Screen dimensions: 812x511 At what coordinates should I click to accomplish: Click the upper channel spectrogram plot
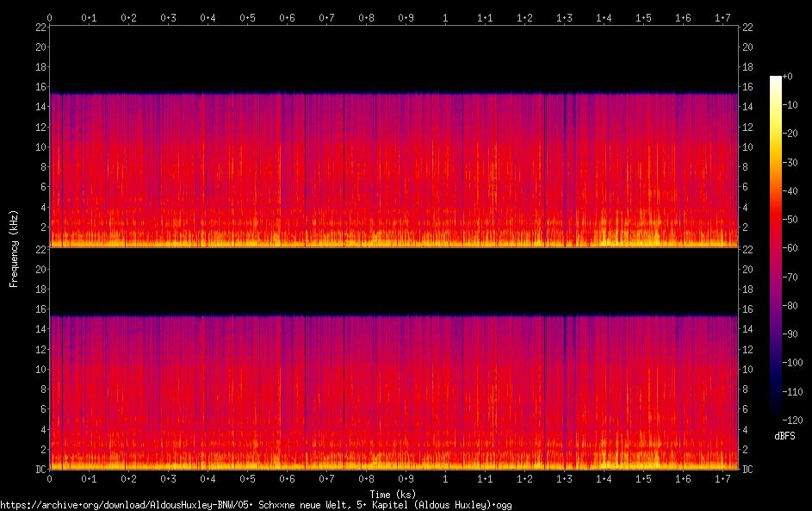click(x=394, y=137)
